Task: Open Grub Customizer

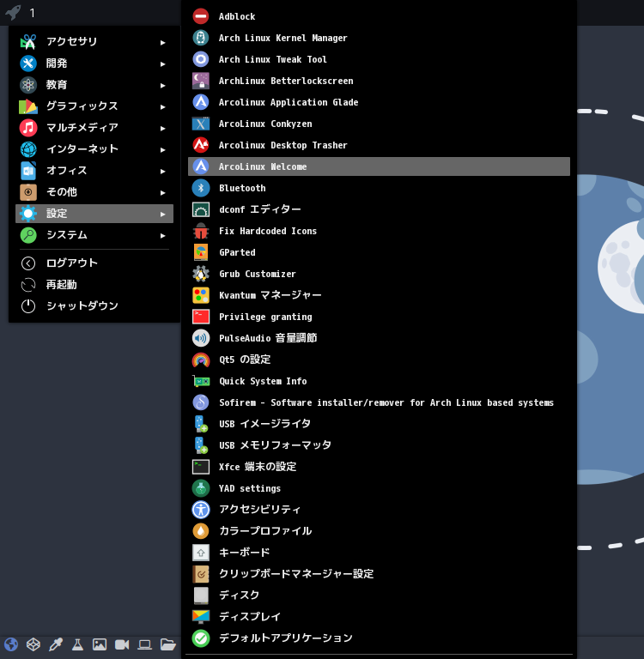Action: point(257,274)
